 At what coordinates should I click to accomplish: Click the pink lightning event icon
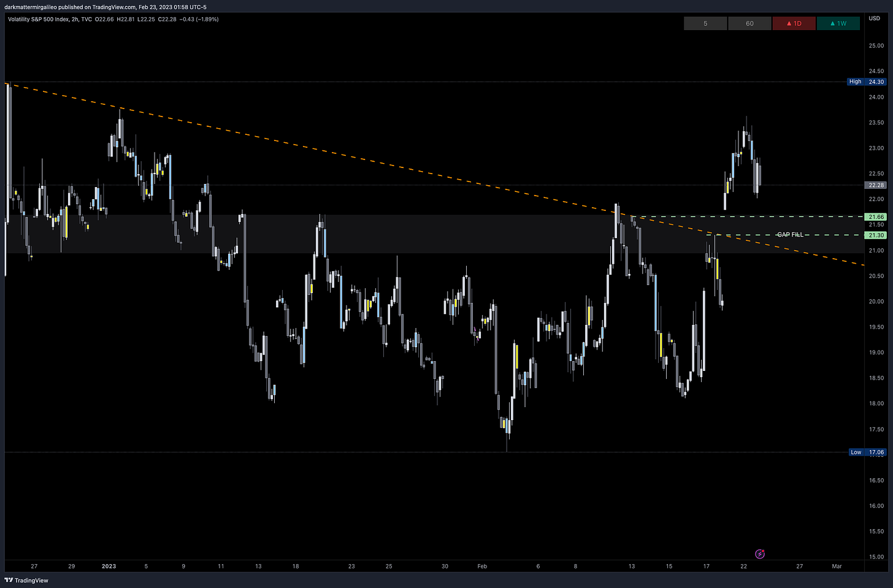(760, 554)
